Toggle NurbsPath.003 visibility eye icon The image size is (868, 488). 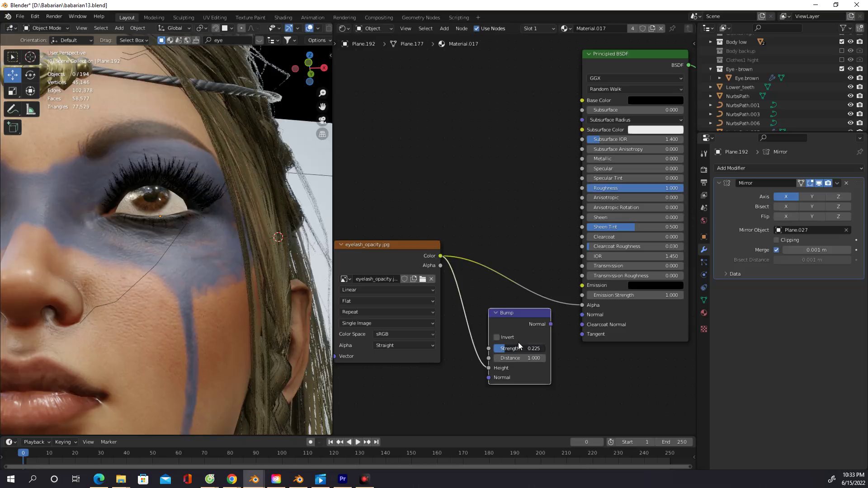[x=850, y=114]
